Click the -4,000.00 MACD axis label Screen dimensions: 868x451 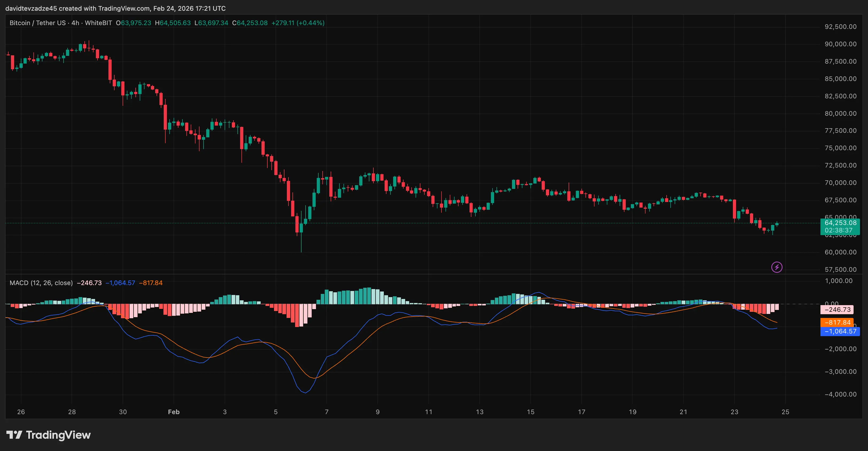[x=840, y=394]
